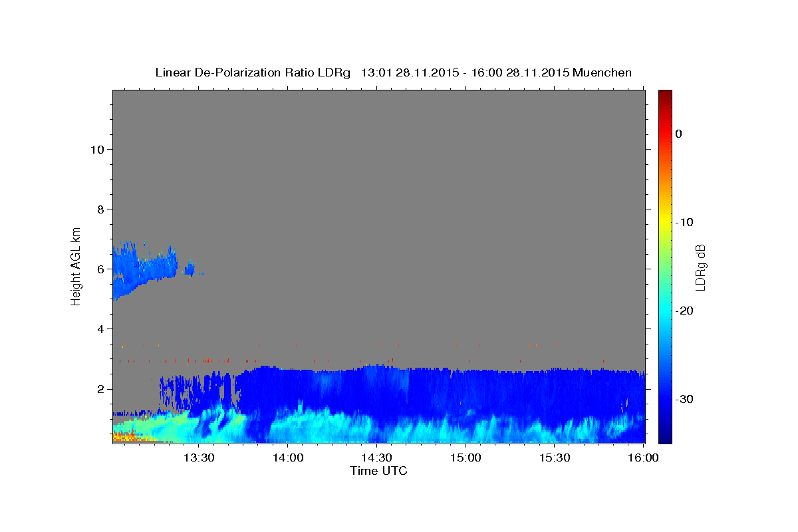This screenshot has height=532, width=798.
Task: Click the 'Muenchen' location label in title
Action: pyautogui.click(x=602, y=72)
